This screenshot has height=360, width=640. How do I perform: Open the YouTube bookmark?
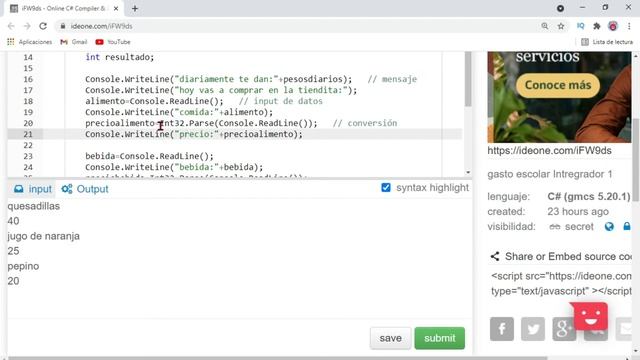pos(113,42)
